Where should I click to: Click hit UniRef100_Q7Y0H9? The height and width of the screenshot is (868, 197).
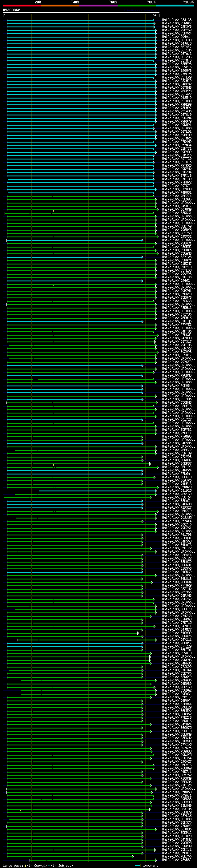[x=177, y=189]
